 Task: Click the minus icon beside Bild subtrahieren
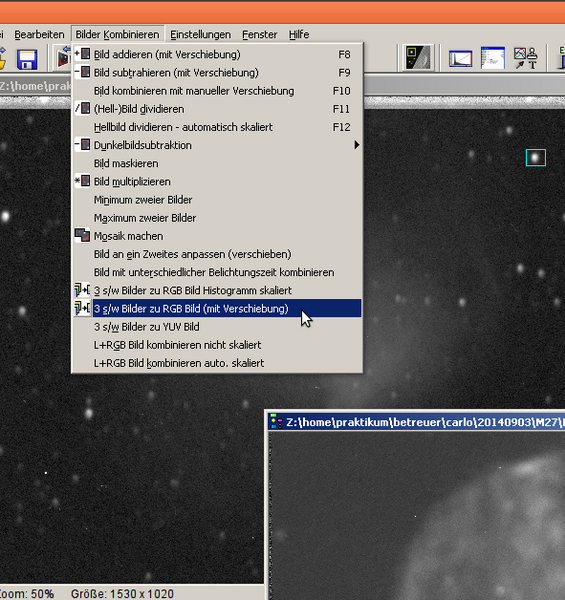click(x=82, y=72)
